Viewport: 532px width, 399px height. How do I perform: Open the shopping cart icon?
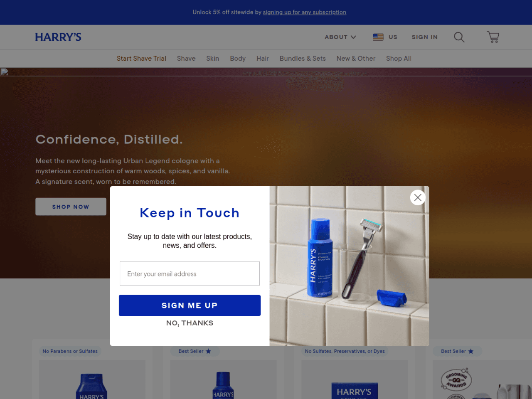[x=493, y=37]
